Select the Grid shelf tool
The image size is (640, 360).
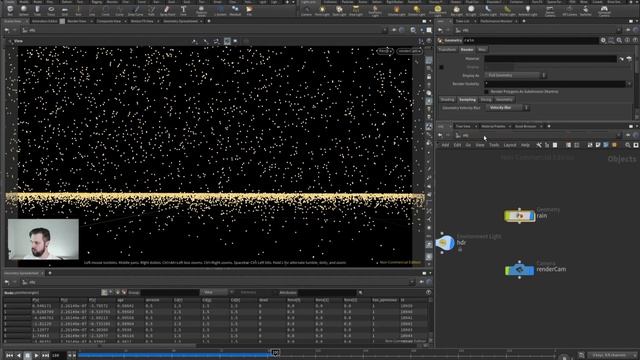pyautogui.click(x=64, y=10)
